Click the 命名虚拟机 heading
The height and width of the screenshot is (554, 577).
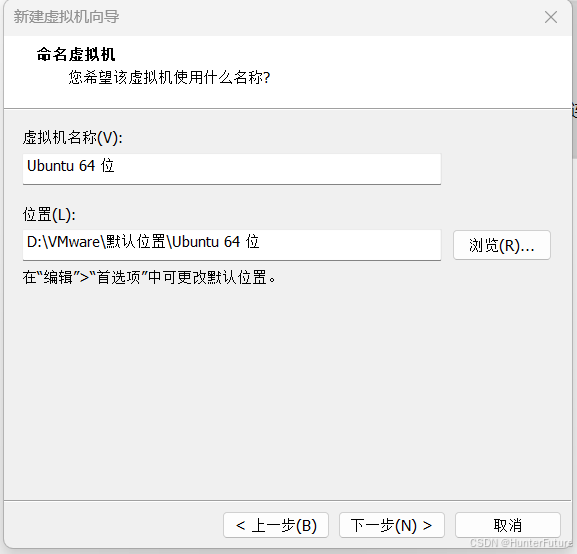[76, 54]
